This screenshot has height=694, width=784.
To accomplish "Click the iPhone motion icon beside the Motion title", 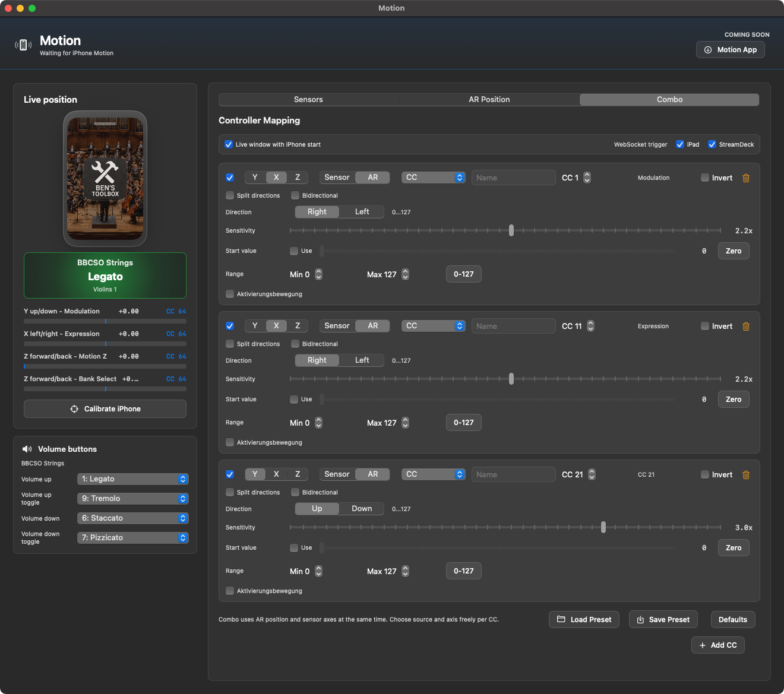I will [23, 45].
